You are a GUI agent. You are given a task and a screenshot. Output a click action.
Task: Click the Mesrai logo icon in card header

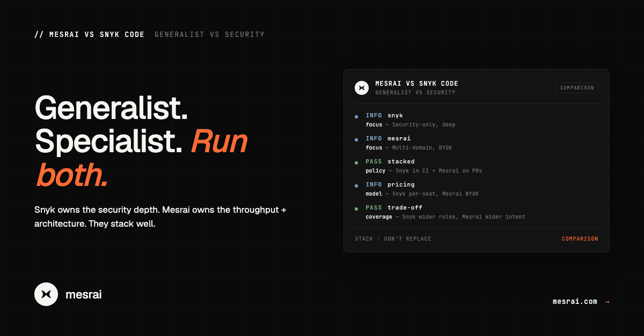[x=362, y=88]
